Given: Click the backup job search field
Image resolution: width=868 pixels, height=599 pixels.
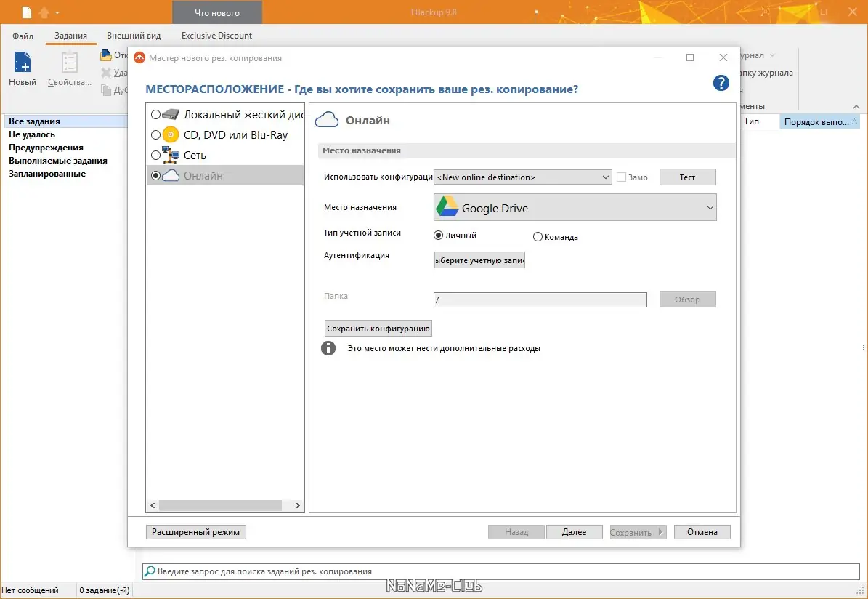Looking at the screenshot, I should 501,571.
